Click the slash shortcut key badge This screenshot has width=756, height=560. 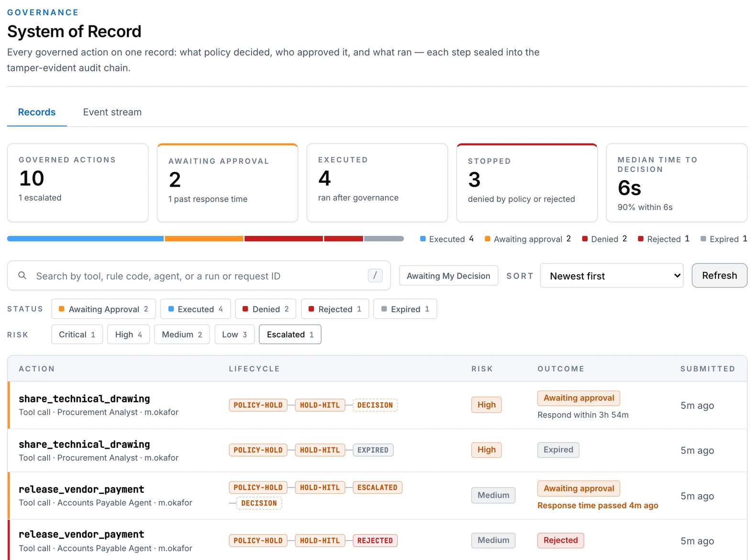click(375, 276)
